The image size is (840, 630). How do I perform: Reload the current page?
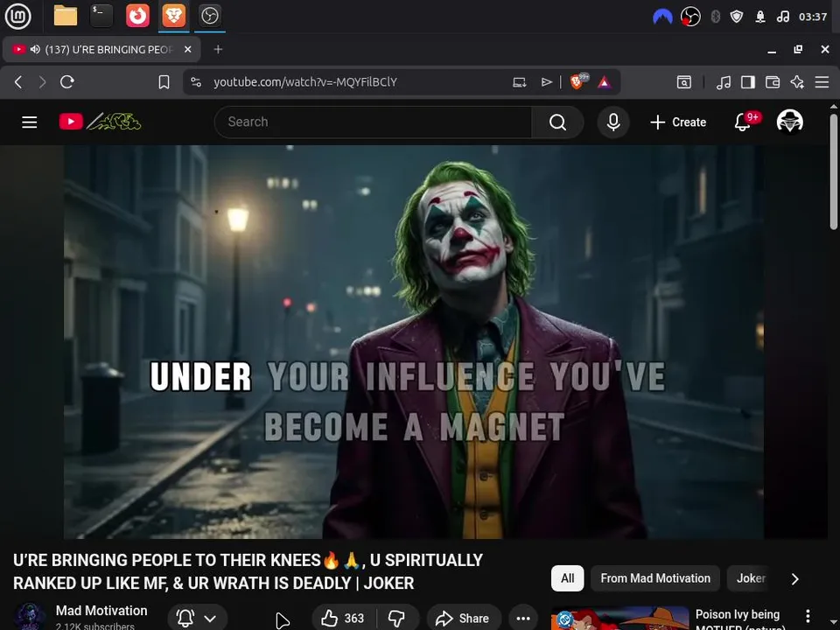coord(67,82)
